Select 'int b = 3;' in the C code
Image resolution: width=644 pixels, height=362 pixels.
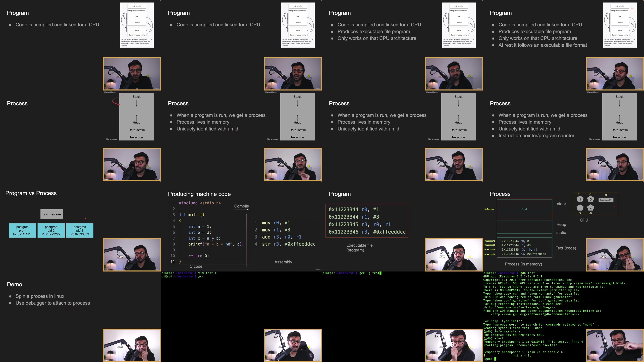tap(200, 232)
